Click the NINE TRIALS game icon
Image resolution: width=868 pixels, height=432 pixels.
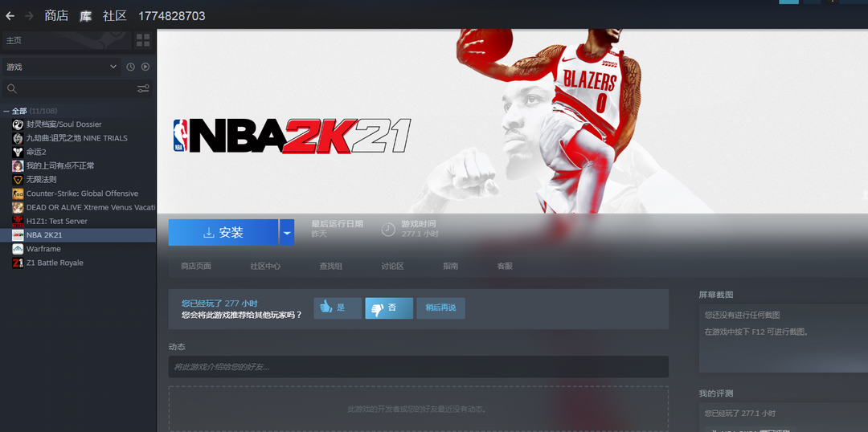coord(18,138)
